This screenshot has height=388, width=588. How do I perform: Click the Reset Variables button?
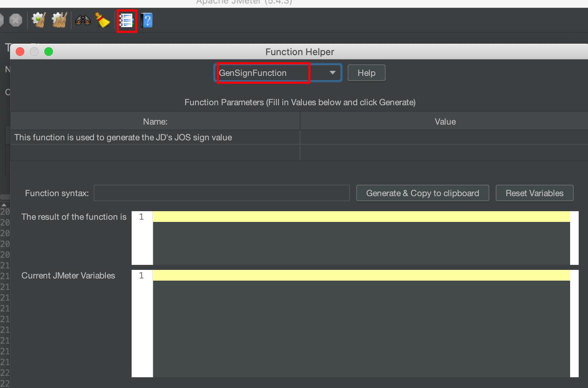coord(534,193)
